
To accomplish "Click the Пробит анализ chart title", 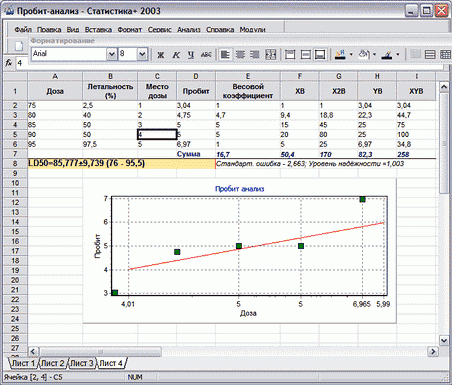I will pos(239,189).
